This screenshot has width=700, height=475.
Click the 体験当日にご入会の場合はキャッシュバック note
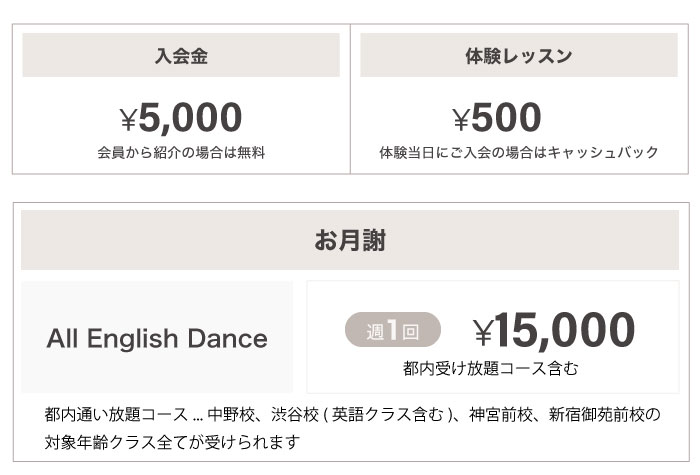[519, 152]
